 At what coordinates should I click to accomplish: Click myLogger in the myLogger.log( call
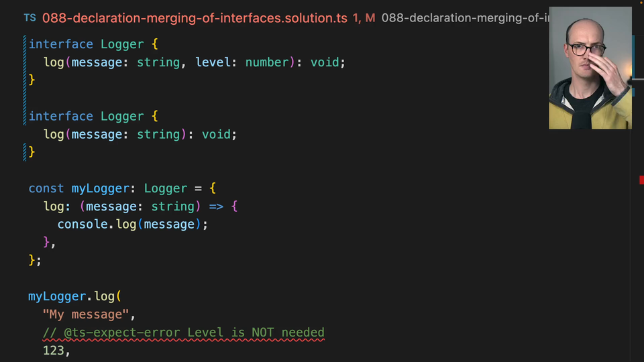tap(57, 296)
